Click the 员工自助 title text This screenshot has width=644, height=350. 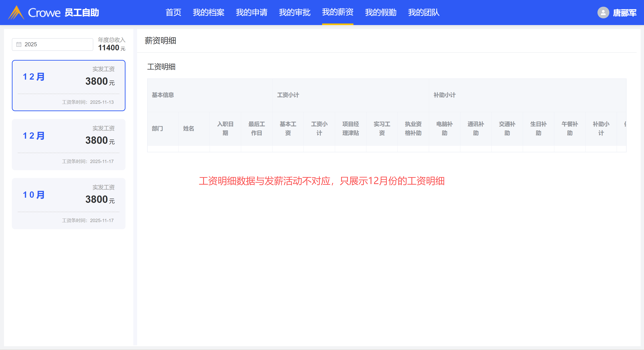(82, 13)
